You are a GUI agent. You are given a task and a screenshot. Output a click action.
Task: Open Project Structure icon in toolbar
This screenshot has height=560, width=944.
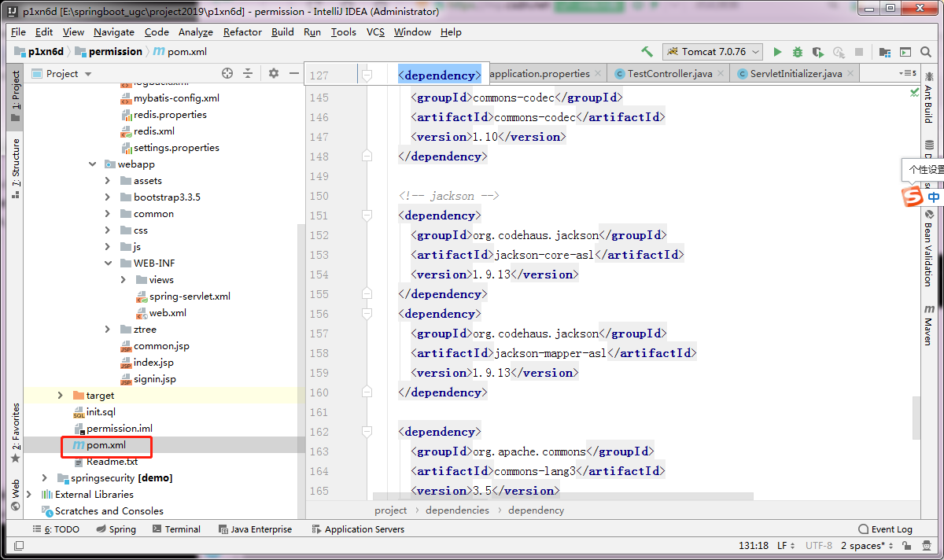click(885, 52)
